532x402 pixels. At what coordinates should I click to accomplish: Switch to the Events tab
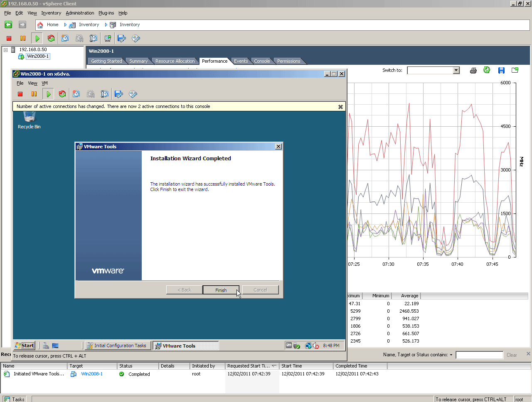pyautogui.click(x=241, y=61)
